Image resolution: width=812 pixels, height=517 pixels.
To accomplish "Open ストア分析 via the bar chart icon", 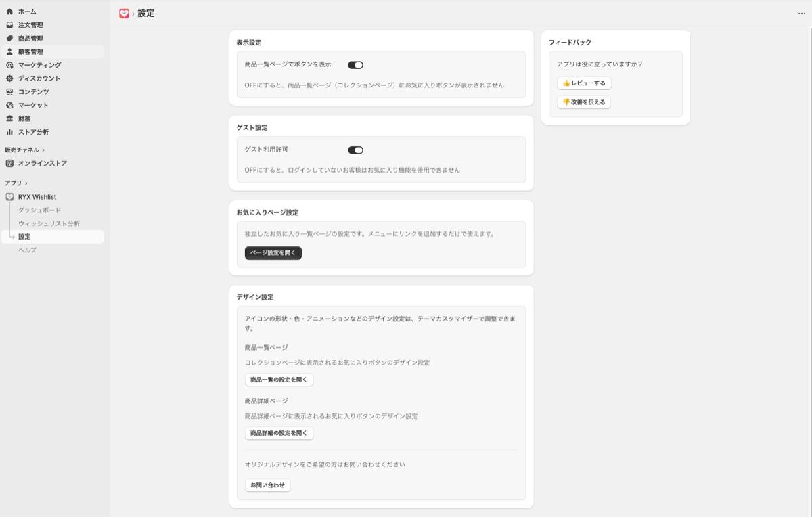I will tap(11, 132).
